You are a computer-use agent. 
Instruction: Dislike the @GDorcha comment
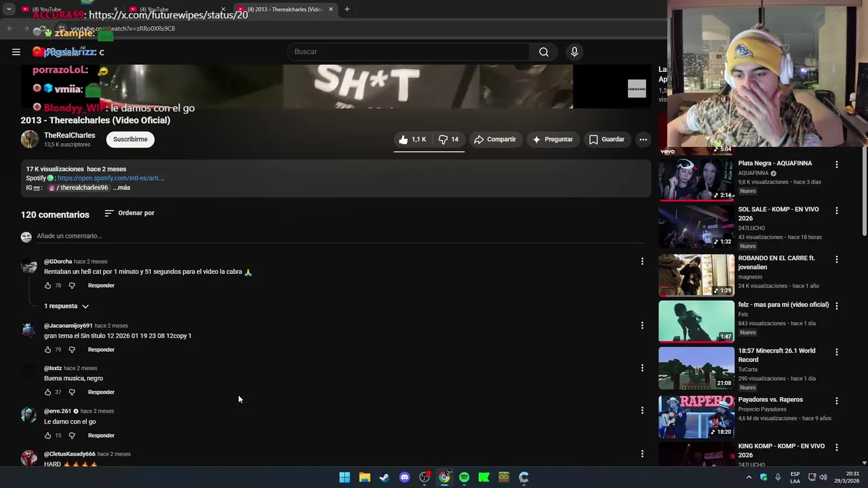coord(72,285)
